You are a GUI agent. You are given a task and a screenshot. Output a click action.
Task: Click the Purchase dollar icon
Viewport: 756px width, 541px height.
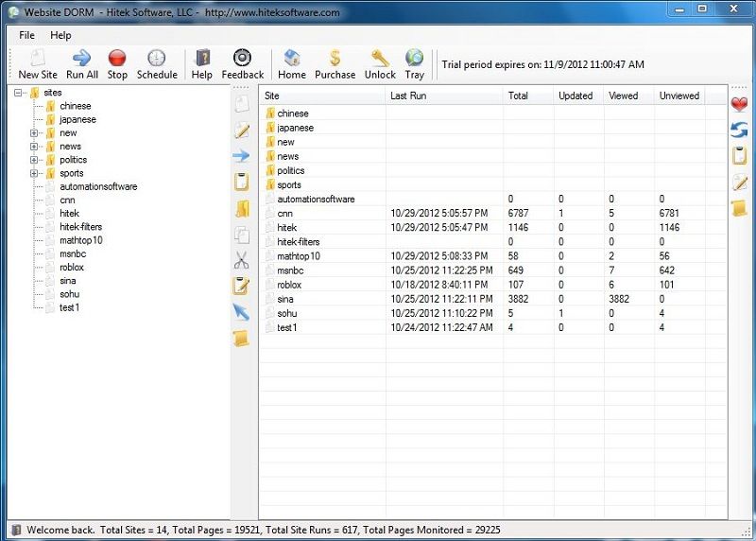(335, 64)
